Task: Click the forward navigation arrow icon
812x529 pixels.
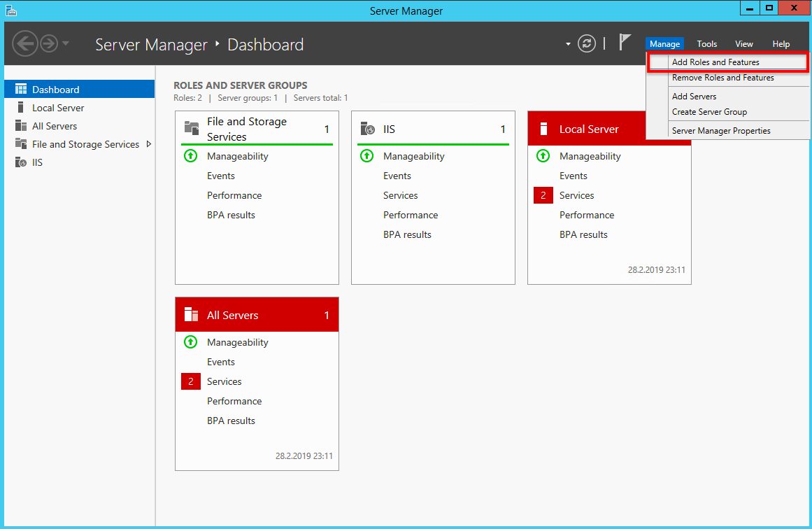Action: click(49, 43)
